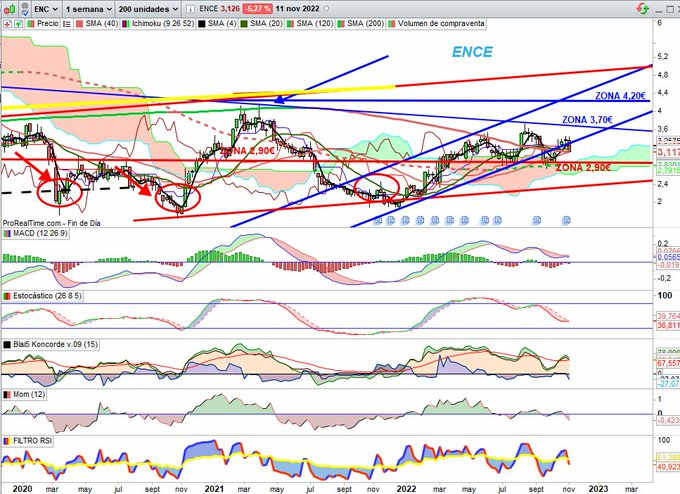
Task: Click the red-green refresh icon
Action: click(x=643, y=8)
